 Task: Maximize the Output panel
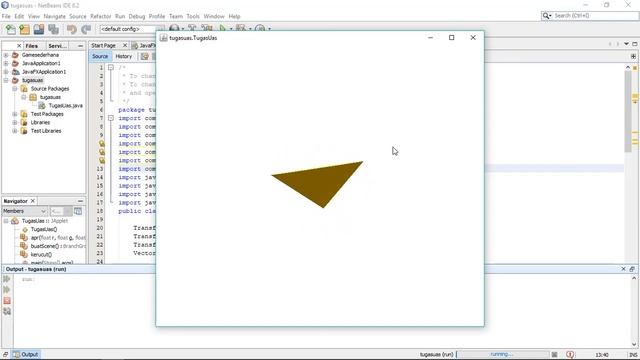[632, 269]
